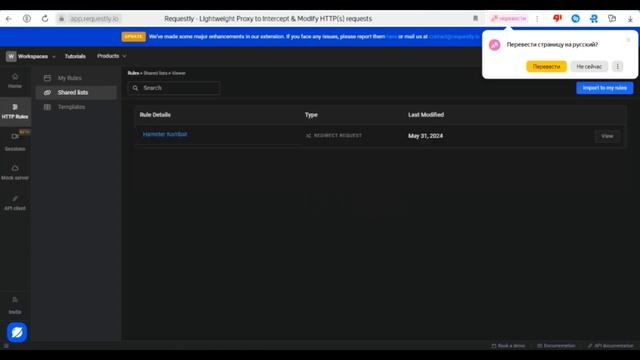This screenshot has height=360, width=640.
Task: Open the Workspaces dropdown
Action: click(31, 56)
